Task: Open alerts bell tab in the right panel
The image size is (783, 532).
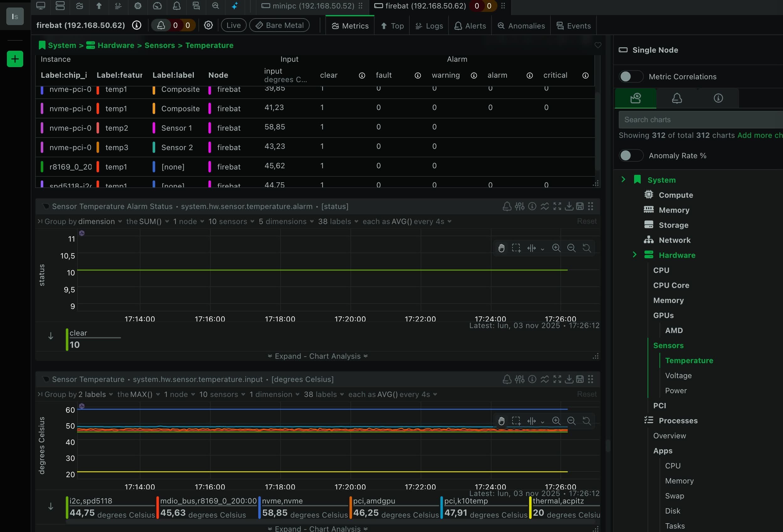Action: [x=676, y=98]
